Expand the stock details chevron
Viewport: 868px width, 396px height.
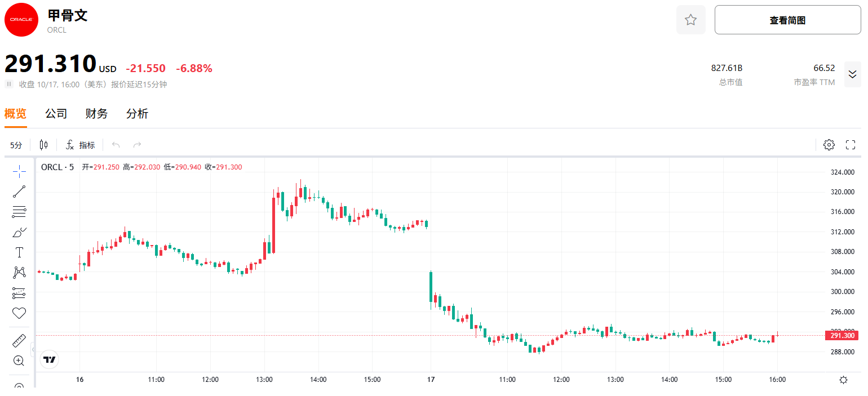click(x=852, y=74)
